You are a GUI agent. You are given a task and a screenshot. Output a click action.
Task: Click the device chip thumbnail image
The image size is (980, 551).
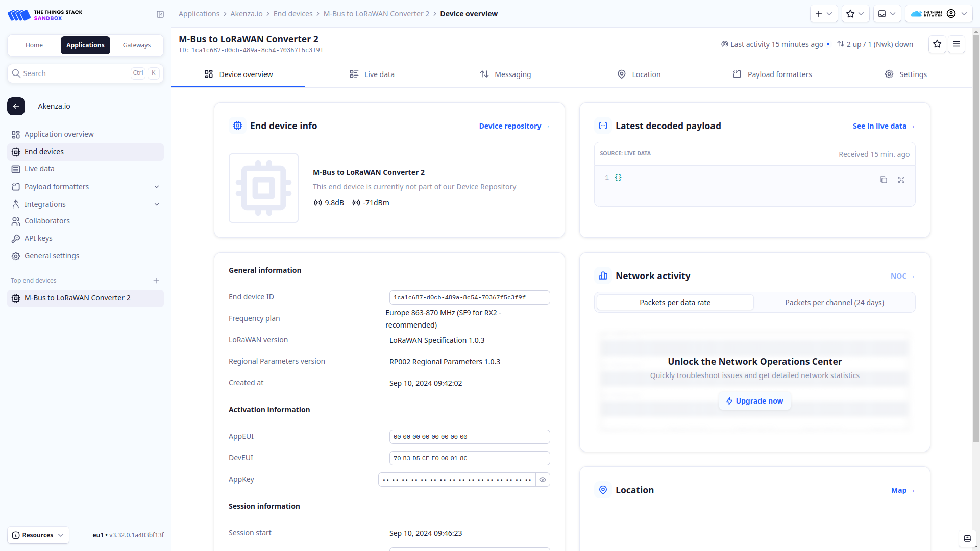click(x=263, y=188)
